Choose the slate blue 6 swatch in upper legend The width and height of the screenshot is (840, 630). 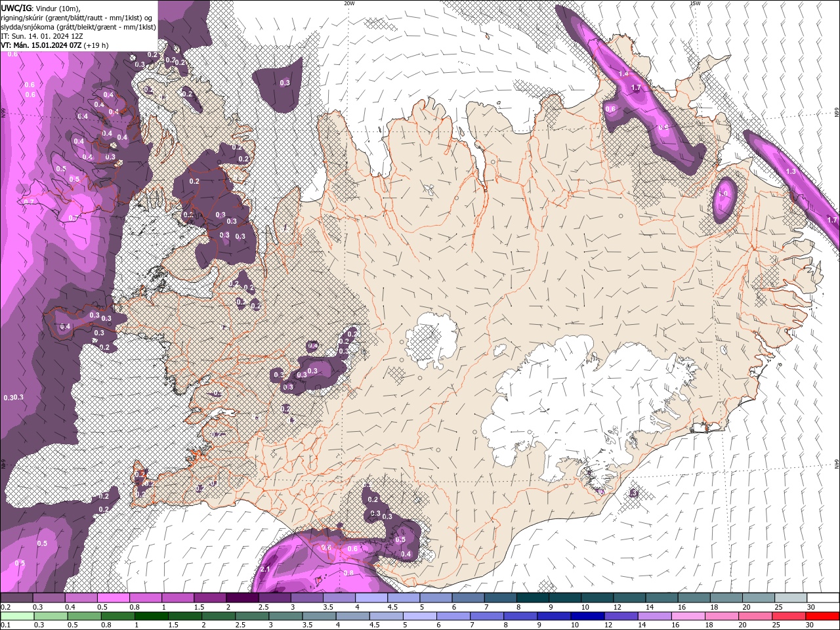468,598
